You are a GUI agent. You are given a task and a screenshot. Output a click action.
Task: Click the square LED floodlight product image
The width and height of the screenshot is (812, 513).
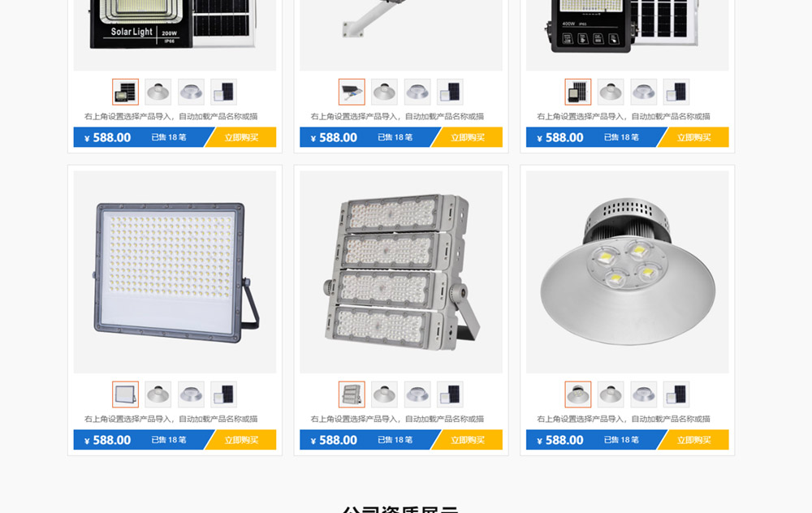175,272
